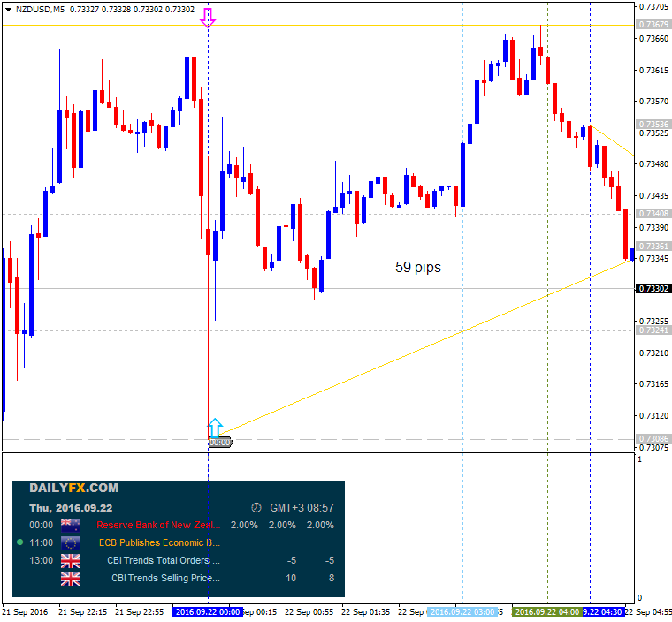Click the 0.73705 price axis label

coord(653,6)
